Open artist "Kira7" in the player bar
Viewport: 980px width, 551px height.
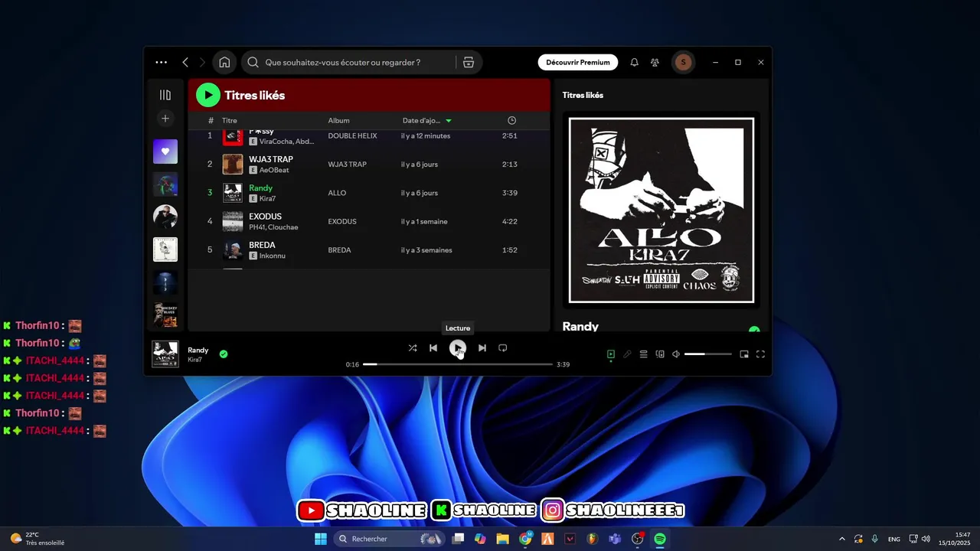(195, 360)
